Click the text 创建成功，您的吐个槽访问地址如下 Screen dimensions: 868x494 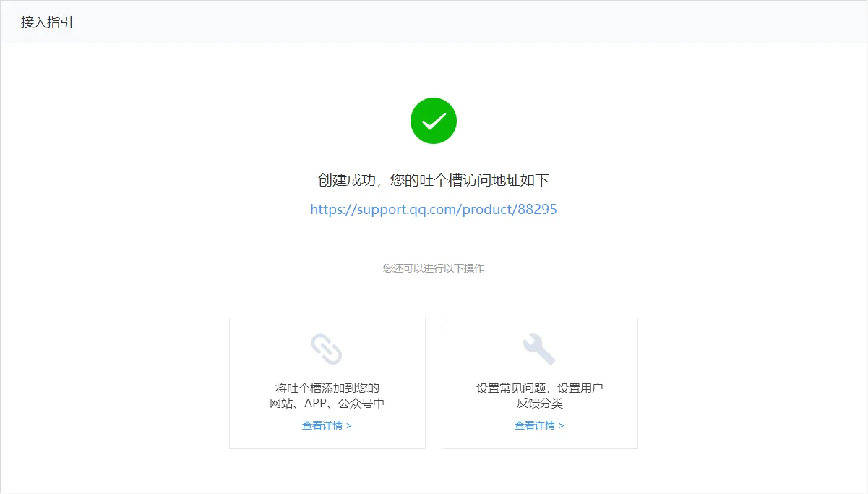point(433,179)
